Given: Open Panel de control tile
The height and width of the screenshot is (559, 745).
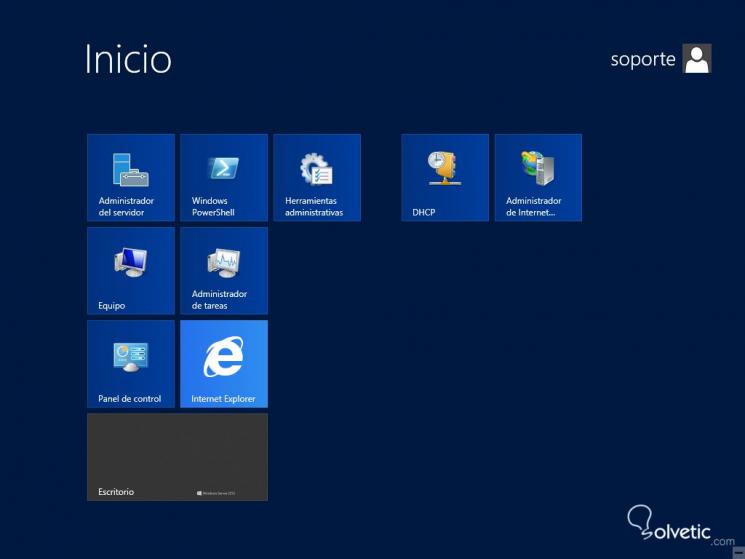Looking at the screenshot, I should coord(131,363).
